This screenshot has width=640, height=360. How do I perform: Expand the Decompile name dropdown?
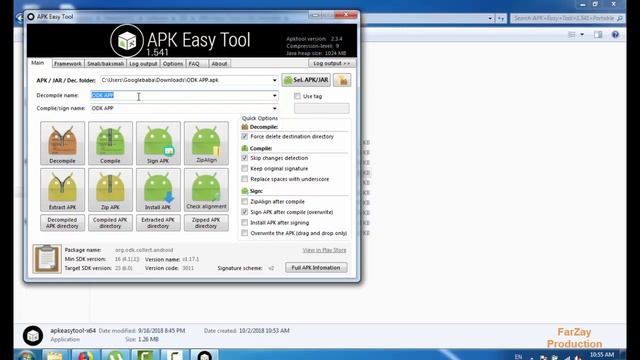click(274, 96)
